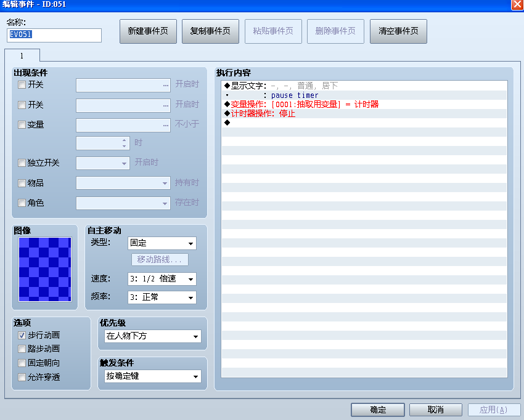Check the 变量 condition checkbox

tap(22, 125)
